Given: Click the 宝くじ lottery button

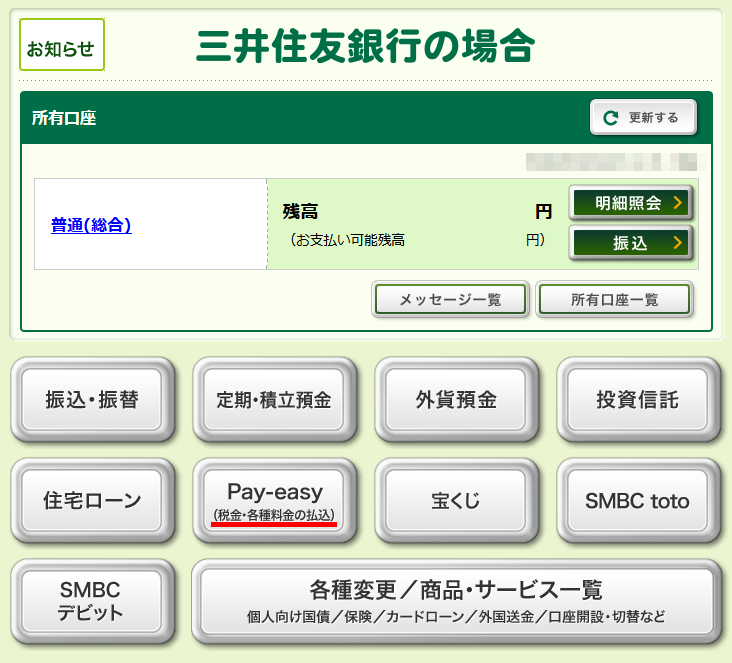Looking at the screenshot, I should 456,501.
